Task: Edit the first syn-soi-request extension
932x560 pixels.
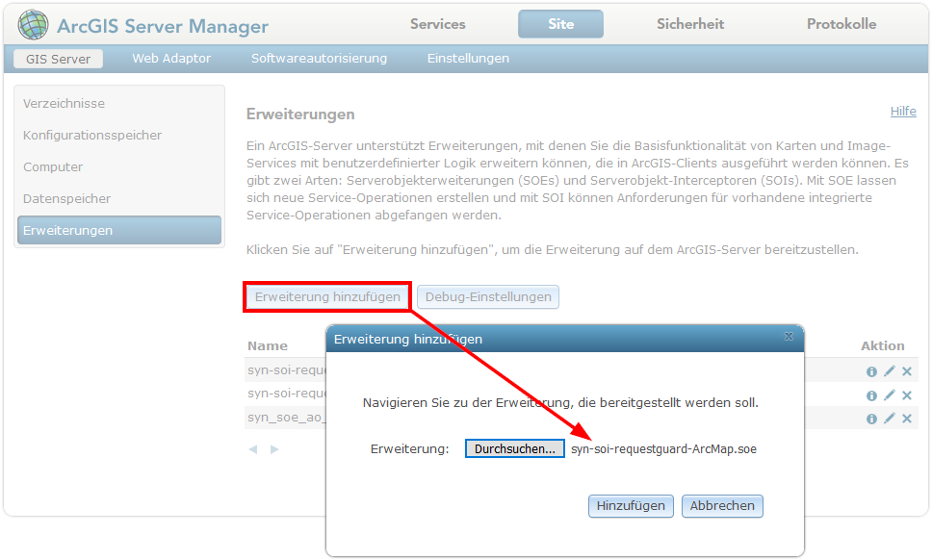Action: click(x=889, y=370)
